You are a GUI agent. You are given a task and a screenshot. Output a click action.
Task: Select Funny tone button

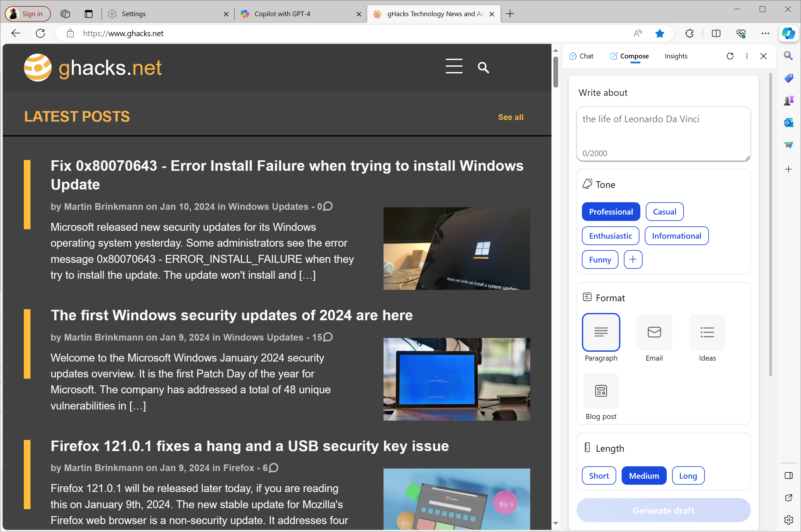click(599, 259)
